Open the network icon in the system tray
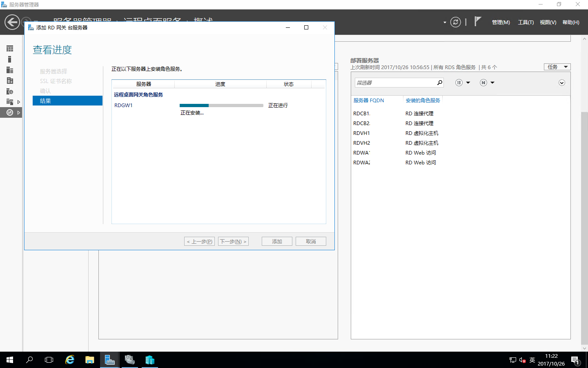 click(513, 360)
